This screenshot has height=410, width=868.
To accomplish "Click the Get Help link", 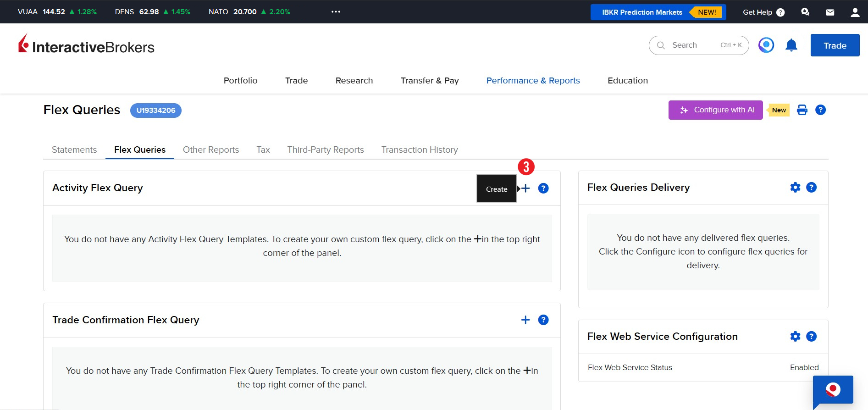I will point(757,12).
